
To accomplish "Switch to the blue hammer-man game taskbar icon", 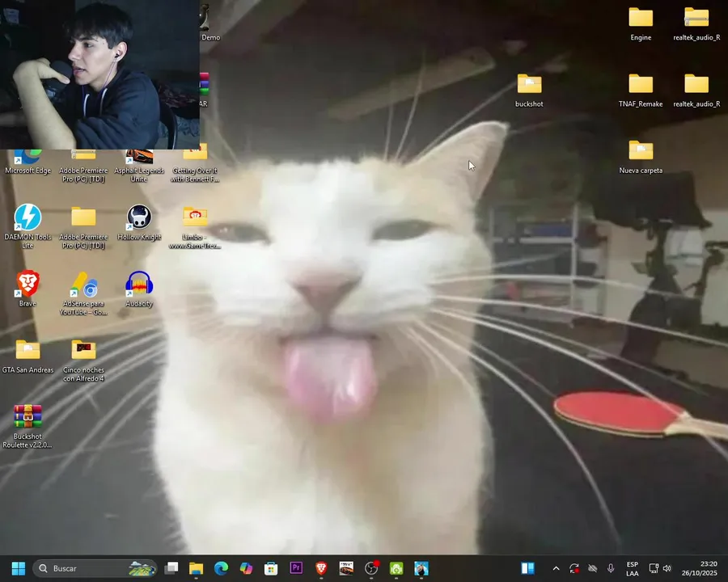I will tap(421, 568).
